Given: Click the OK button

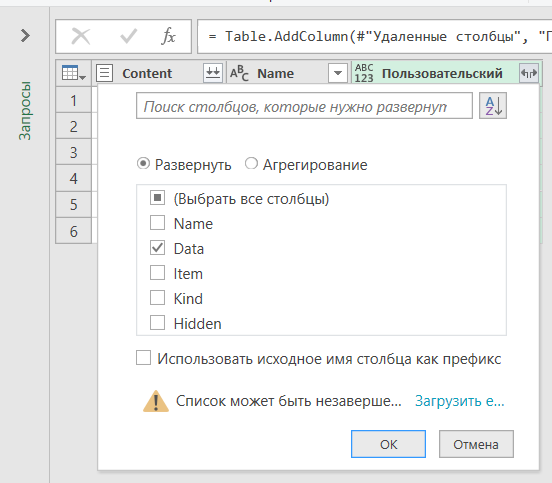Looking at the screenshot, I should point(388,444).
